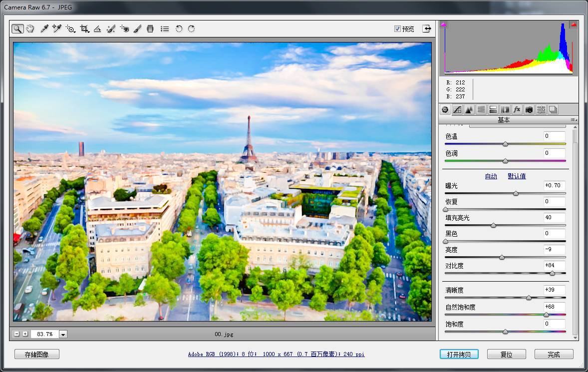Select the Hand tool
Screen dimensions: 588x372
pyautogui.click(x=30, y=29)
